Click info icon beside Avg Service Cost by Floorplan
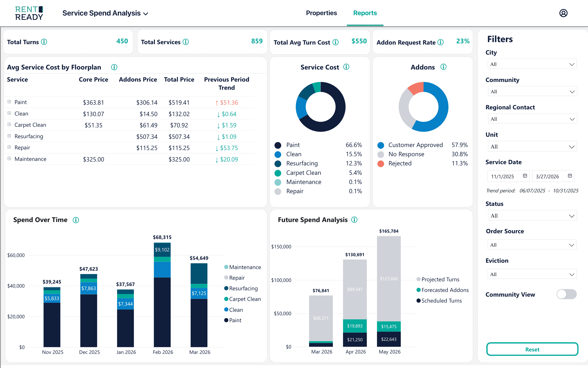This screenshot has width=588, height=368. 114,67
